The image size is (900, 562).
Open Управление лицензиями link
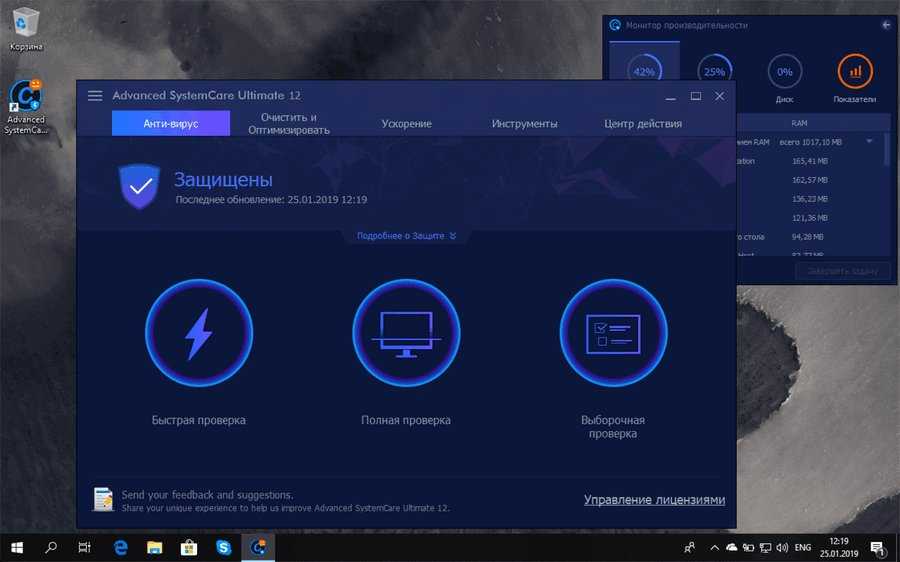pyautogui.click(x=654, y=500)
